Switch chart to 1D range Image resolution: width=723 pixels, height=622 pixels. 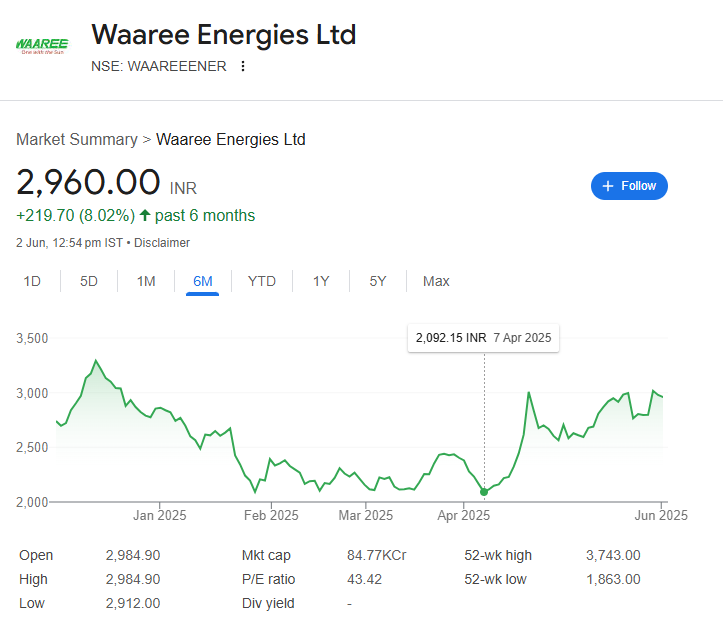coord(32,281)
